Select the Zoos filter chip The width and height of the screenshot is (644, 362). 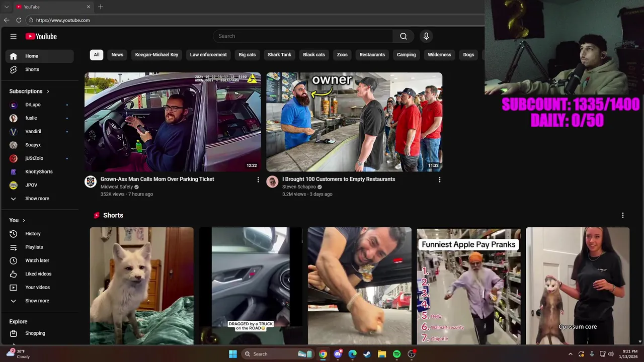pyautogui.click(x=342, y=55)
